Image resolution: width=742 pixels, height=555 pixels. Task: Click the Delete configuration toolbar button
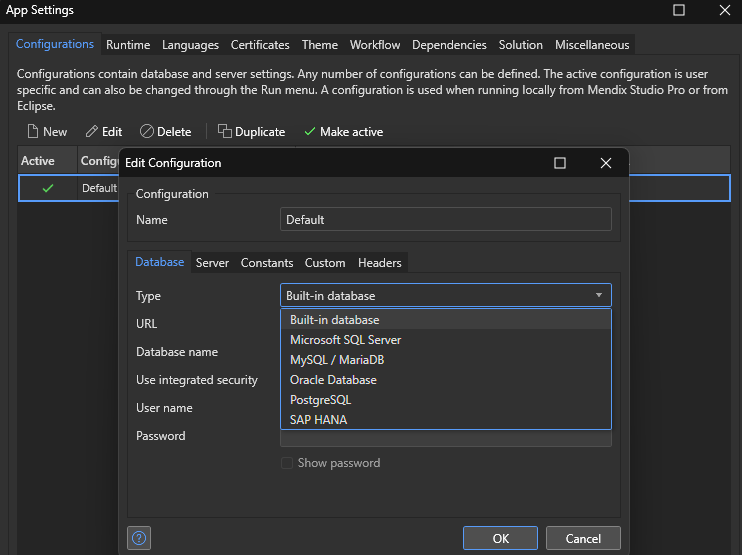coord(166,132)
